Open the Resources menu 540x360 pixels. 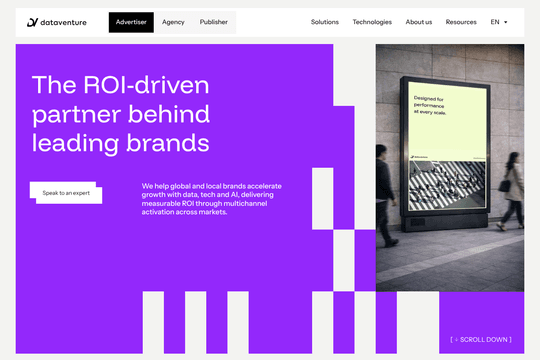coord(461,22)
